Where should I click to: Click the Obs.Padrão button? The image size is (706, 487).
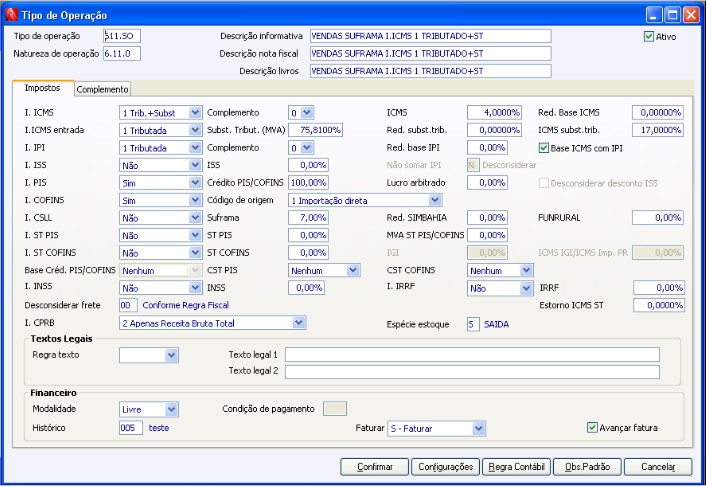click(x=589, y=467)
